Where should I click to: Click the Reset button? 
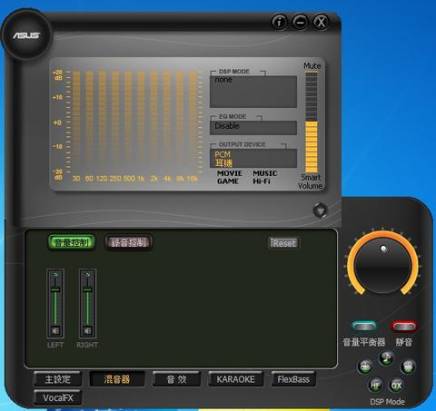coord(283,243)
